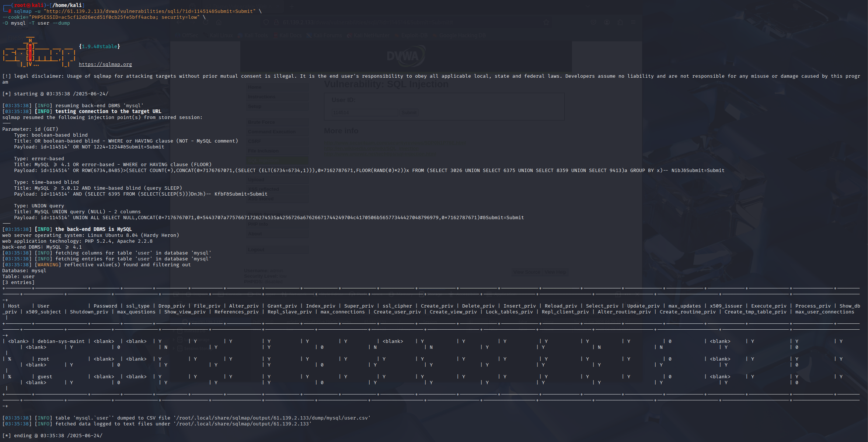Click 'debian-sys-maint' in the User column
Viewport: 868px width, 442px height.
(61, 341)
